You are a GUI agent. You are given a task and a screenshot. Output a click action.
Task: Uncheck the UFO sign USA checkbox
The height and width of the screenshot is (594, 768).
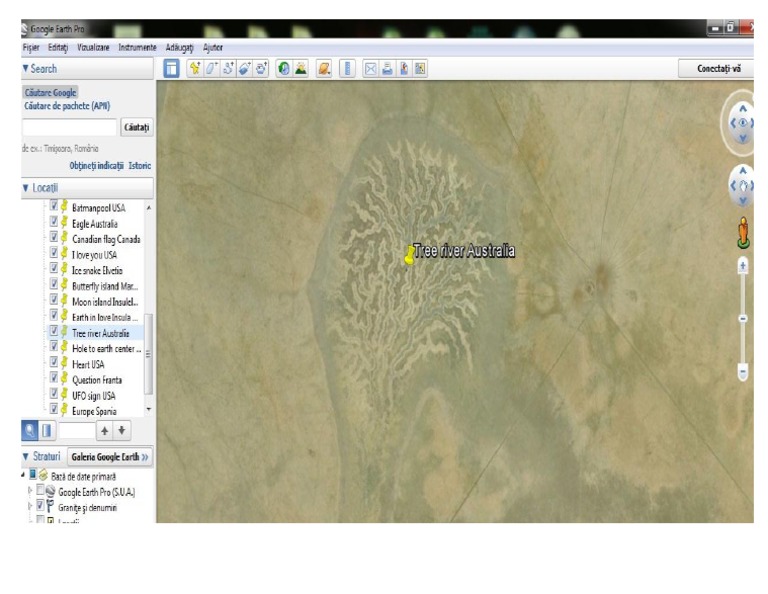pos(54,394)
